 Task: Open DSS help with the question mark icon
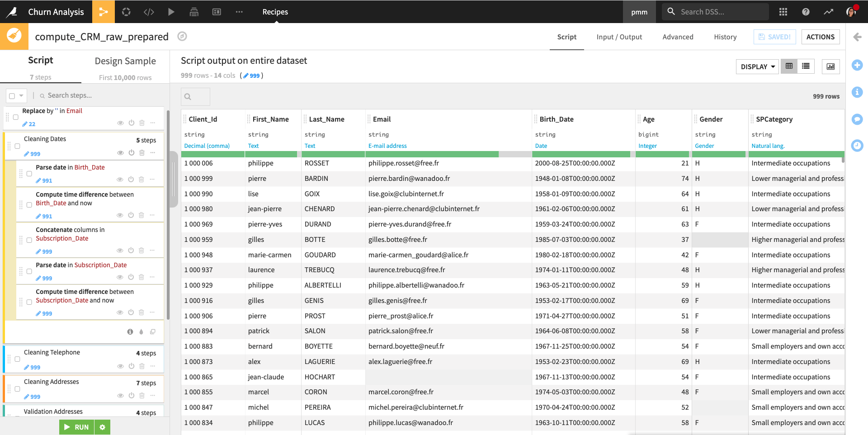[806, 12]
